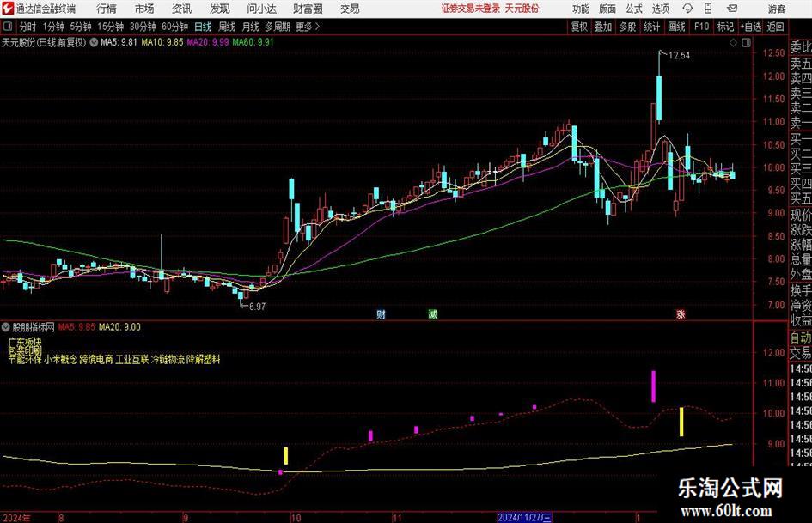Open the 交易 menu

coord(350,9)
